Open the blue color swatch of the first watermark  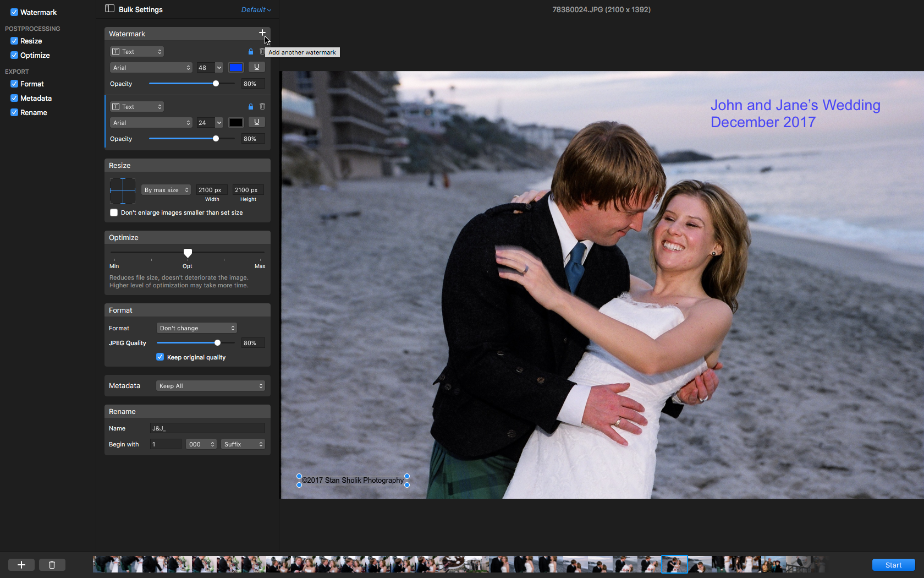[235, 67]
